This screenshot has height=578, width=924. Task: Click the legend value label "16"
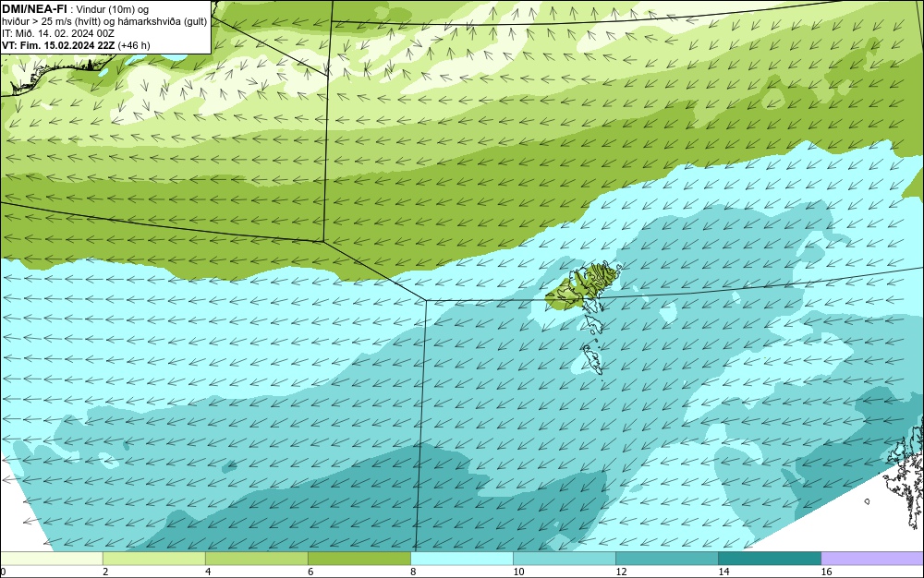click(x=826, y=572)
